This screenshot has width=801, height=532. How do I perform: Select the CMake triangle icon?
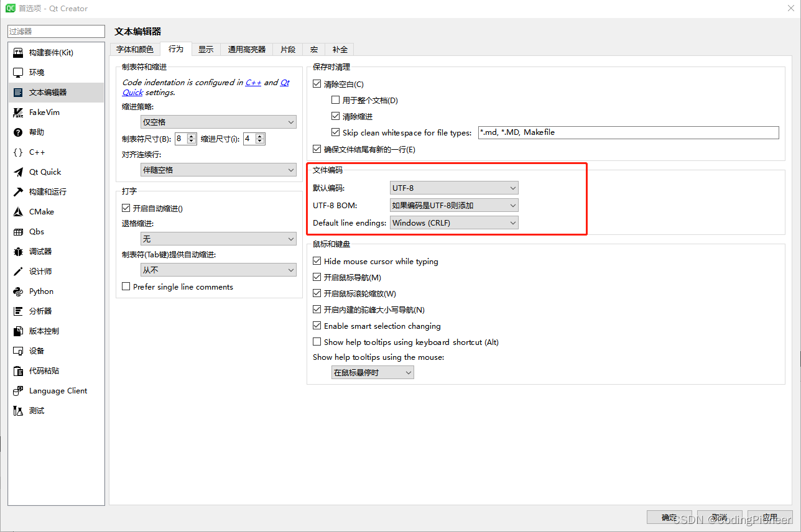pyautogui.click(x=18, y=212)
